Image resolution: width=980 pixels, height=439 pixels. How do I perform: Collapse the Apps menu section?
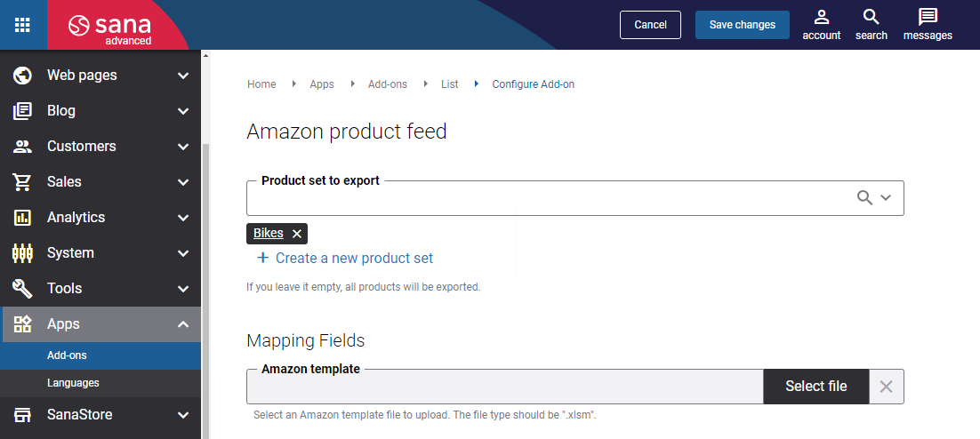coord(183,324)
